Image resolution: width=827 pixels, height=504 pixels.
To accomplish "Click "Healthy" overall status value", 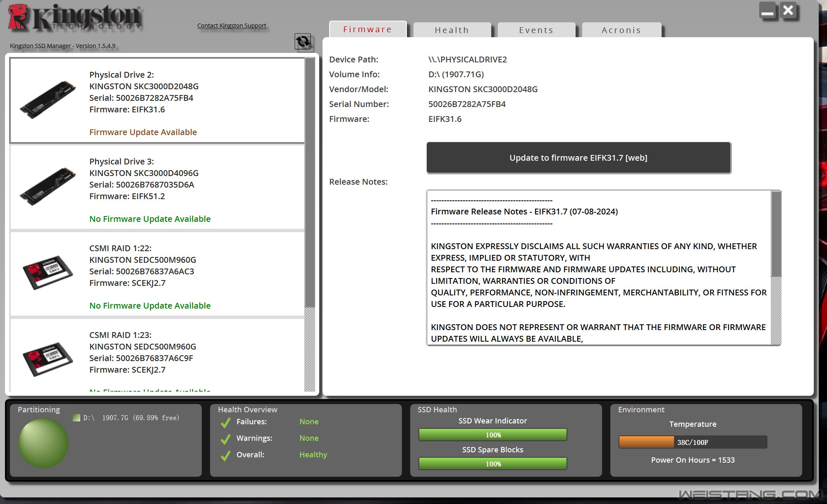I will [x=313, y=455].
